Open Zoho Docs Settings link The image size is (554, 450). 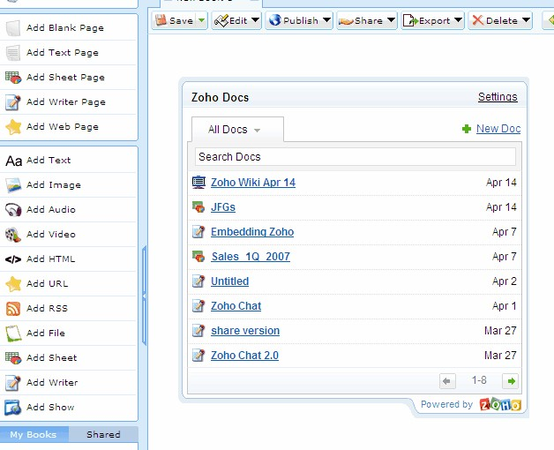pyautogui.click(x=497, y=97)
